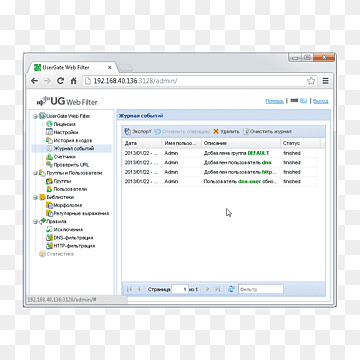Click the Удалить button label
Viewport: 360px width, 360px height.
click(230, 132)
